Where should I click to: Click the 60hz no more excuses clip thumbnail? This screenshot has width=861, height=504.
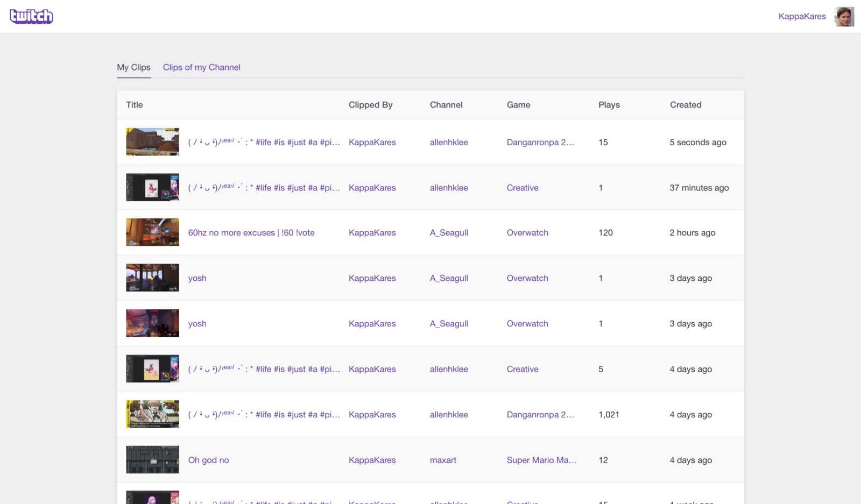tap(152, 232)
